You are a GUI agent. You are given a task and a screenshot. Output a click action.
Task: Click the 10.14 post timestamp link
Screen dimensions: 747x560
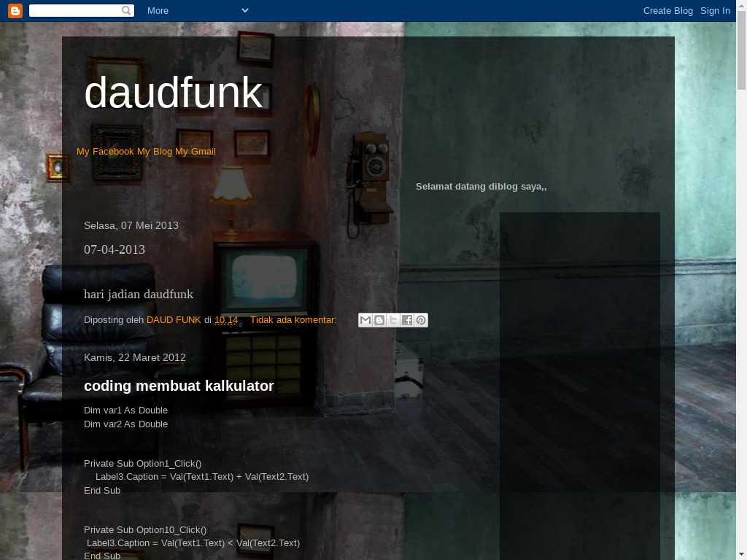(226, 320)
